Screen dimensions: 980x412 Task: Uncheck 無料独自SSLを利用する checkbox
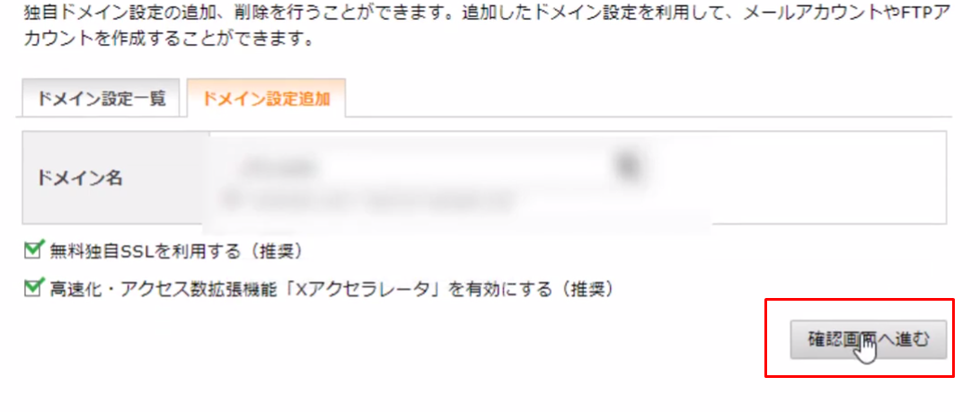tap(31, 250)
